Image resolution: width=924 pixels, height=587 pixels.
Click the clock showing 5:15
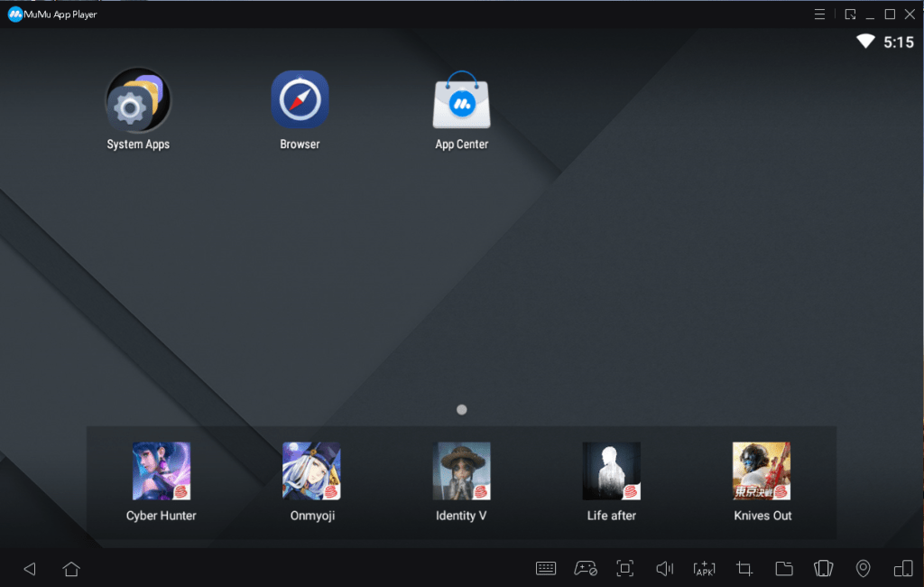click(x=899, y=42)
